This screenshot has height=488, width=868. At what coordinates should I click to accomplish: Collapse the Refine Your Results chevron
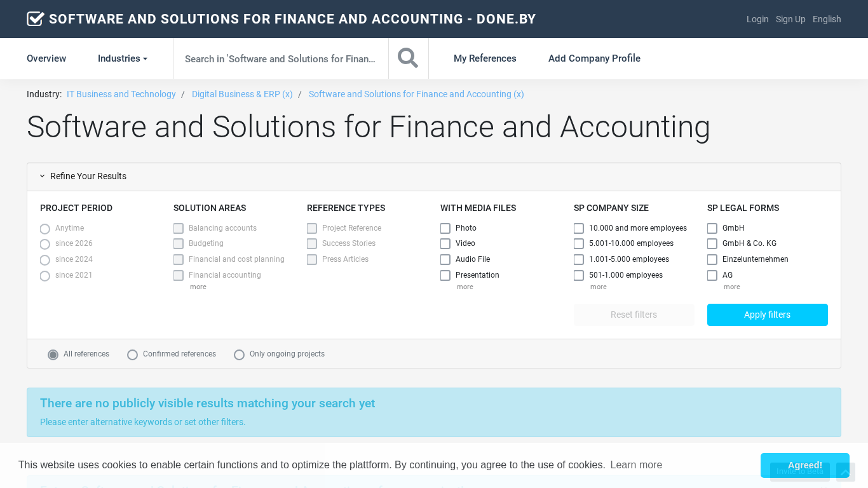pyautogui.click(x=43, y=176)
